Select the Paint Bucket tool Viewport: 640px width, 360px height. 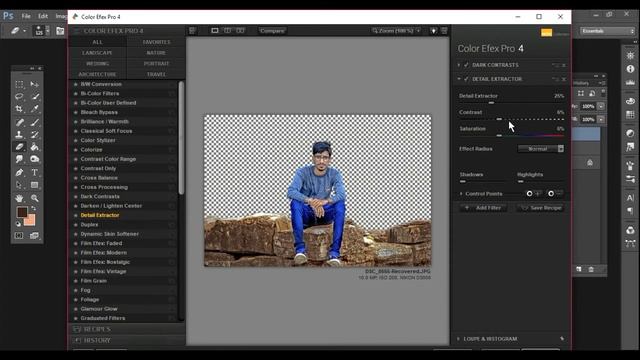(x=35, y=147)
